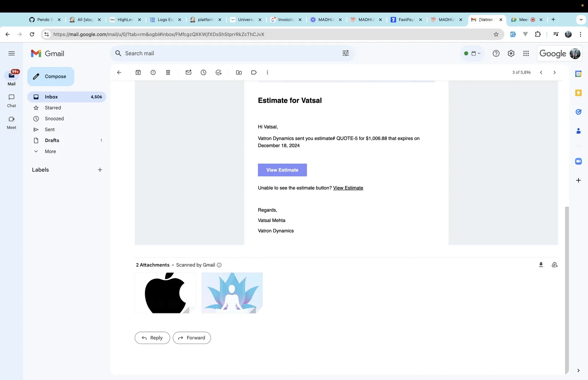
Task: Open Gmail settings gear
Action: point(511,54)
